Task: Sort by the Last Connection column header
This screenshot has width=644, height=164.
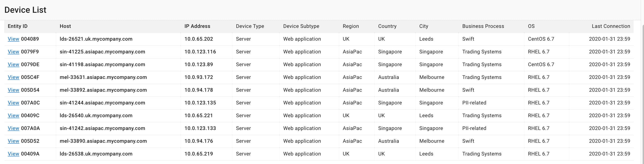Action: tap(610, 26)
